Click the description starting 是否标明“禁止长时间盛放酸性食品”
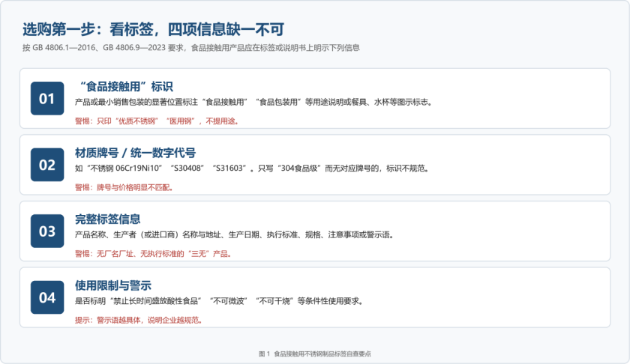 219,301
